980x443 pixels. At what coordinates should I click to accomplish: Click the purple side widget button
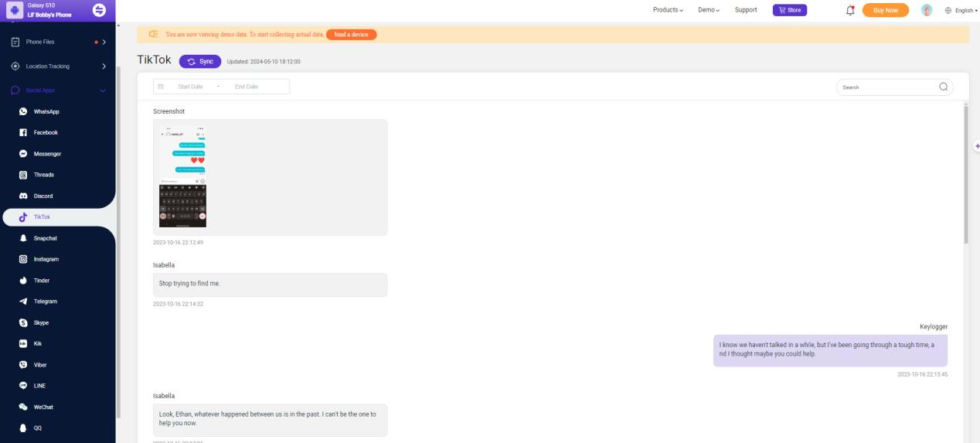coord(976,145)
